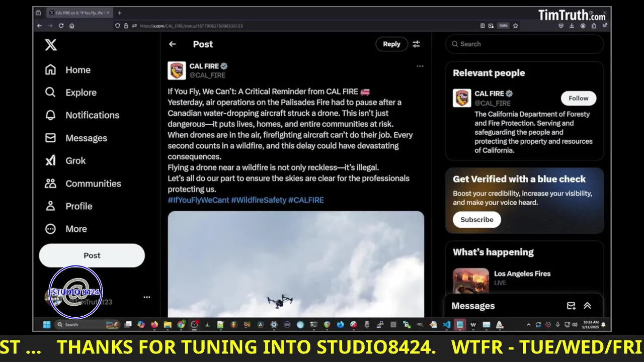Viewport: 644px width, 362px height.
Task: Click the large white Post button
Action: click(x=92, y=255)
